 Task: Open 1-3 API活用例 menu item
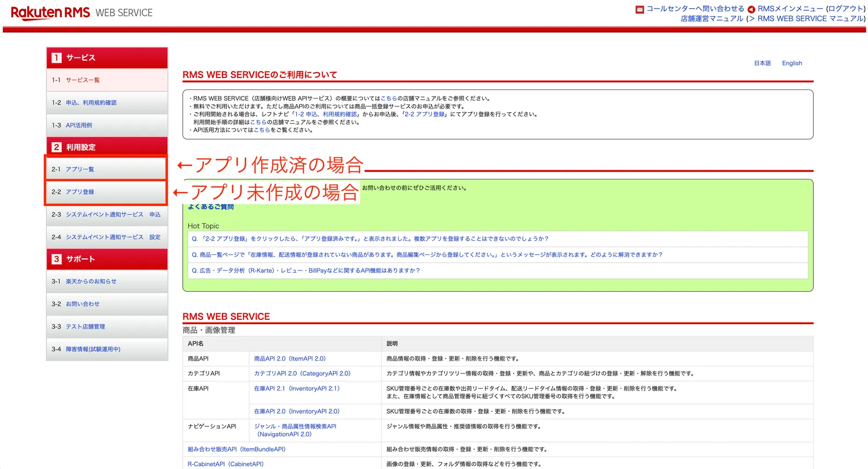(107, 125)
